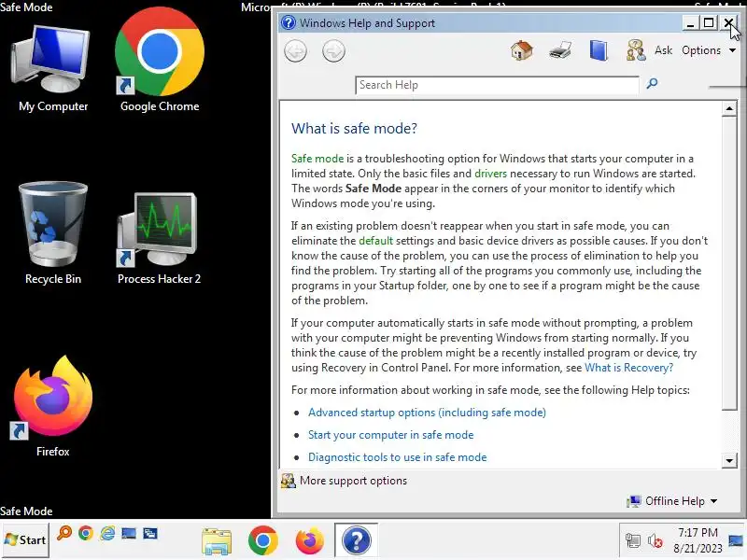Go back in Help and Support

pos(295,51)
